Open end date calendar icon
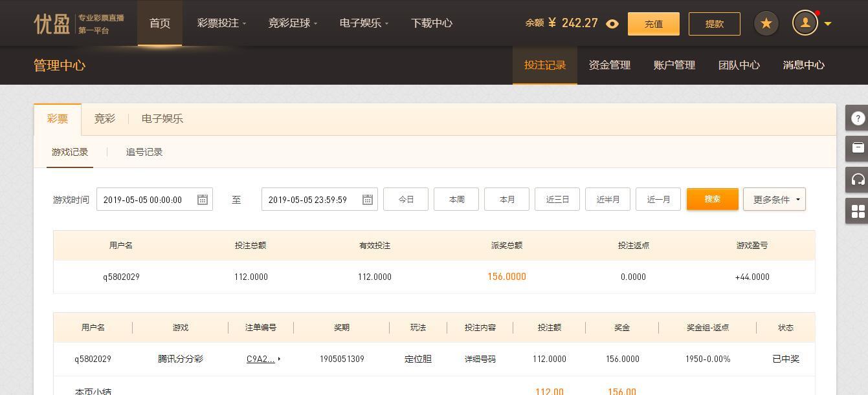The image size is (868, 395). click(367, 200)
